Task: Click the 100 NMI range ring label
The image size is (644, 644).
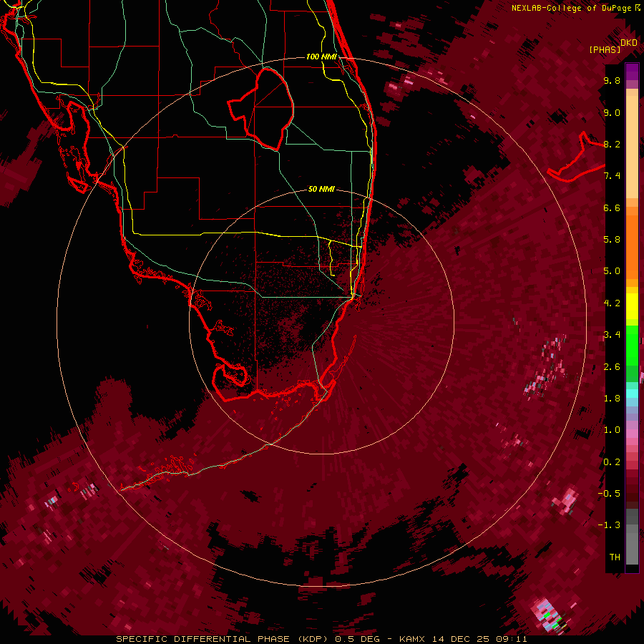Action: (321, 57)
